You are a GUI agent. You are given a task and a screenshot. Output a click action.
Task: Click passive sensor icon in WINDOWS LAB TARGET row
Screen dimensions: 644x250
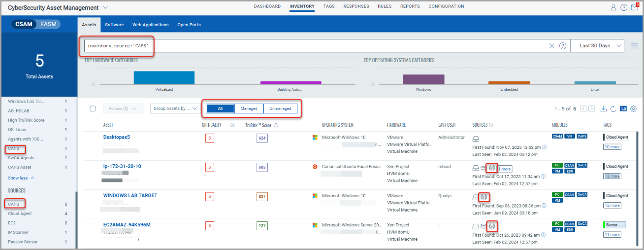(x=484, y=197)
